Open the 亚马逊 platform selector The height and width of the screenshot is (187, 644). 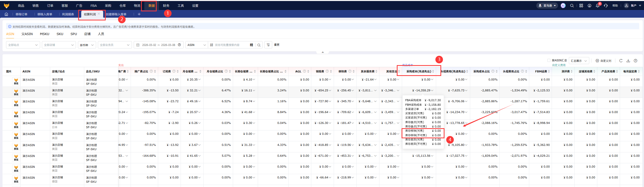coord(547,6)
